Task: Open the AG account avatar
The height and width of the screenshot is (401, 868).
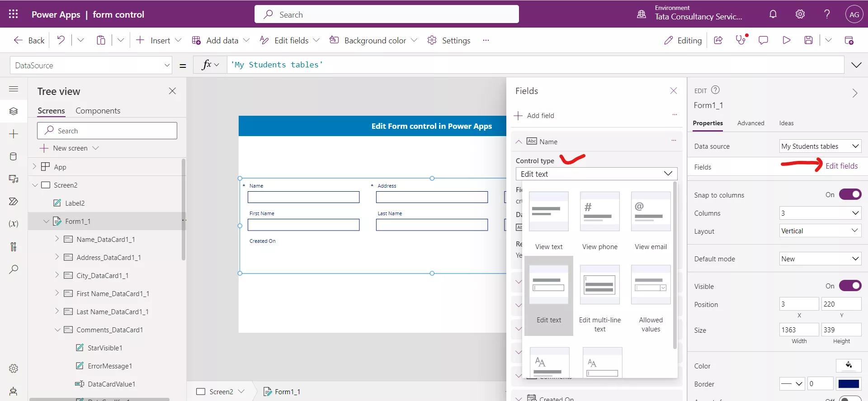Action: point(854,14)
